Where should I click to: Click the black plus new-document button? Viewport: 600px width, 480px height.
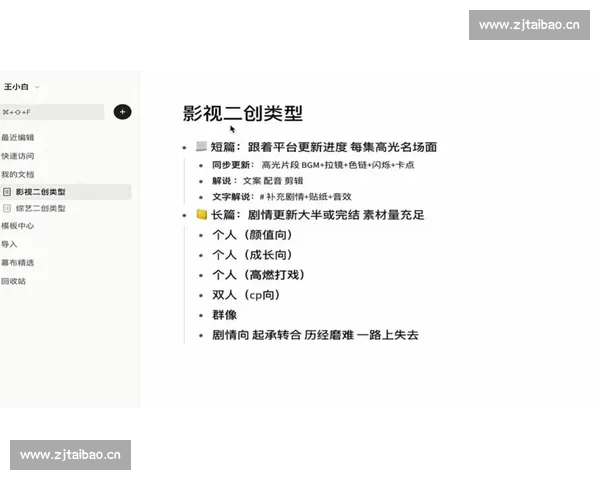tap(122, 112)
